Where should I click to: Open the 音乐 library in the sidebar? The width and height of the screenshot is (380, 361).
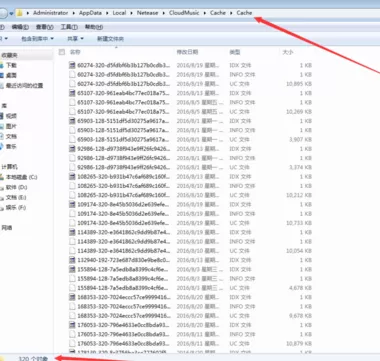coord(11,146)
